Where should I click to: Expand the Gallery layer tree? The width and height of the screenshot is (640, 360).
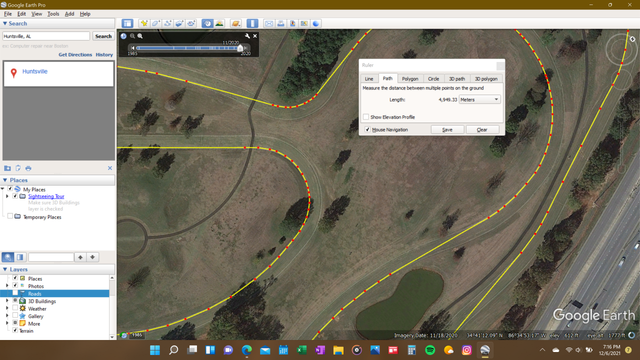tap(7, 316)
